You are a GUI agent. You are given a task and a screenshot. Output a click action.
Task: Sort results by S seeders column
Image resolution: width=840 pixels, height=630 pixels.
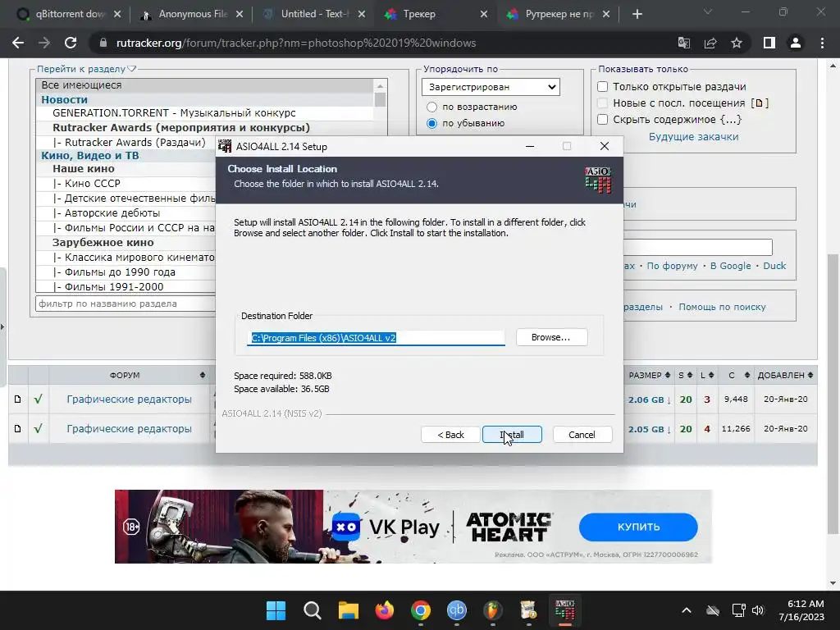pos(685,375)
